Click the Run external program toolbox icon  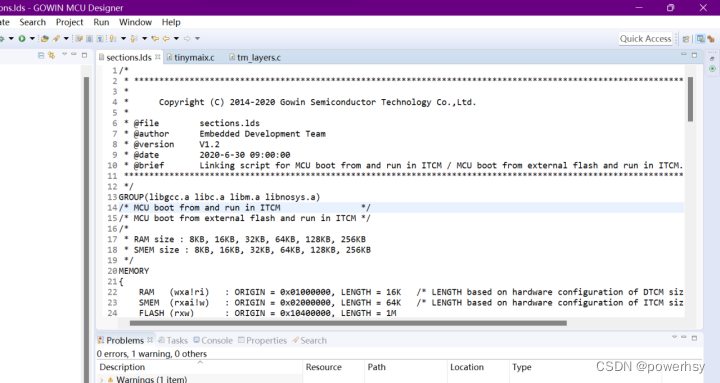45,39
